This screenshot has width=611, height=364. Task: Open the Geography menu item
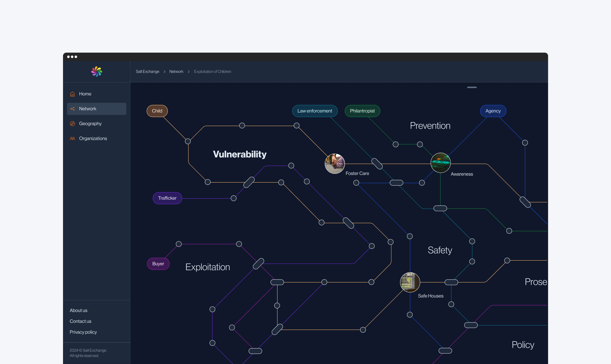point(90,124)
